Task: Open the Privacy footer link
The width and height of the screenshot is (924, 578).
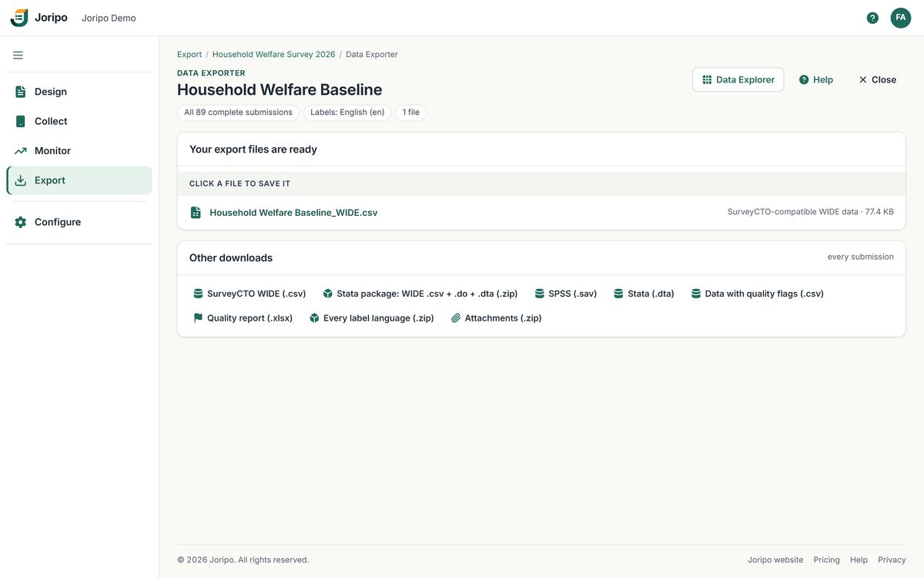Action: 892,560
